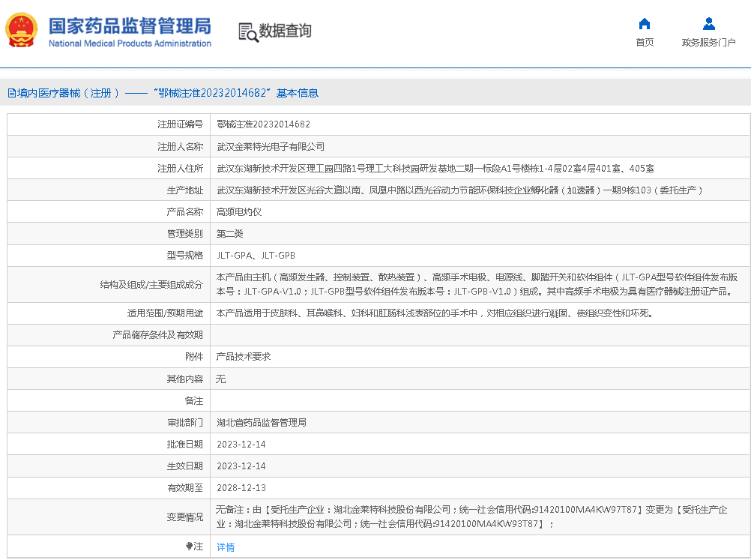This screenshot has height=560, width=751.
Task: Select company name 武汉金莱特光电子有限公司
Action: tap(271, 147)
